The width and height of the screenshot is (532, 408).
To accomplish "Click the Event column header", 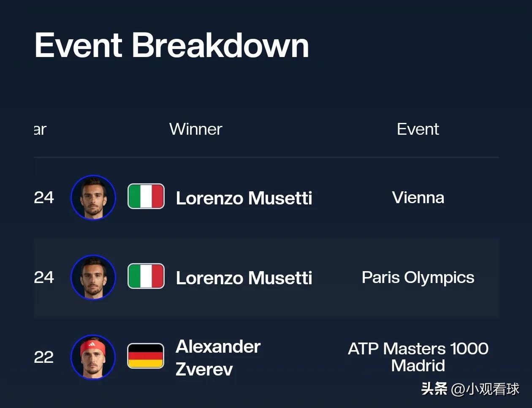I will point(418,129).
